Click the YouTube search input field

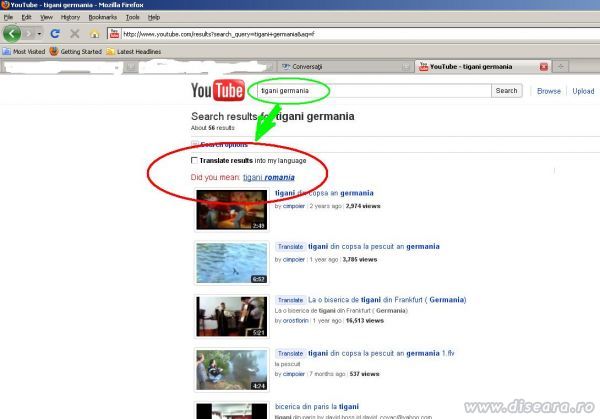click(x=374, y=91)
